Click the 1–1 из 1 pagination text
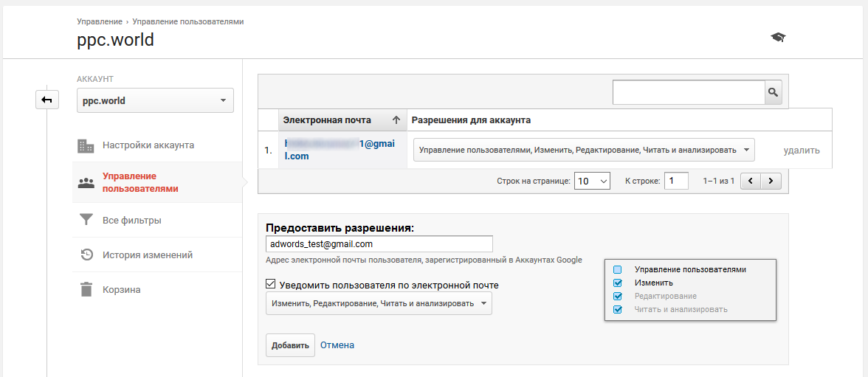The height and width of the screenshot is (377, 868). [x=719, y=181]
